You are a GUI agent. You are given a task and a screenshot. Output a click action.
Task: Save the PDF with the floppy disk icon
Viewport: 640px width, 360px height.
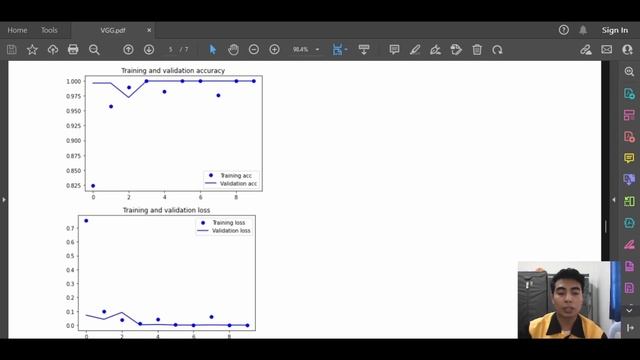click(11, 50)
